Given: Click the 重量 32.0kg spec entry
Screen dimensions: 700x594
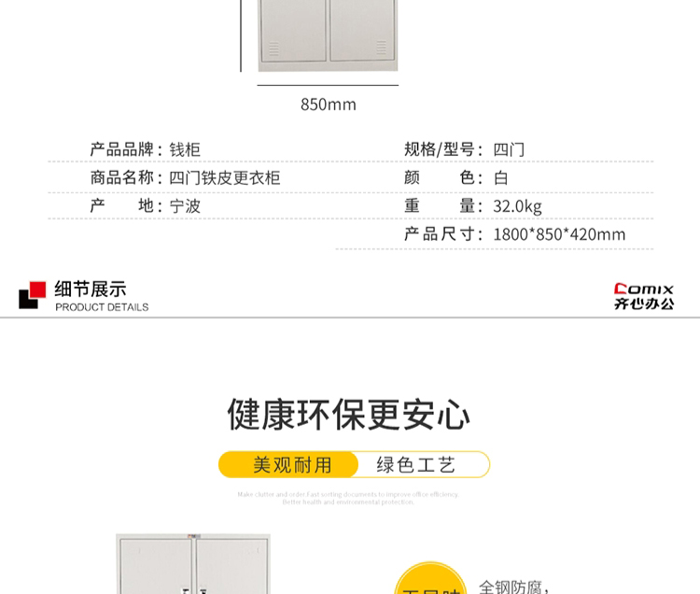Looking at the screenshot, I should 472,206.
